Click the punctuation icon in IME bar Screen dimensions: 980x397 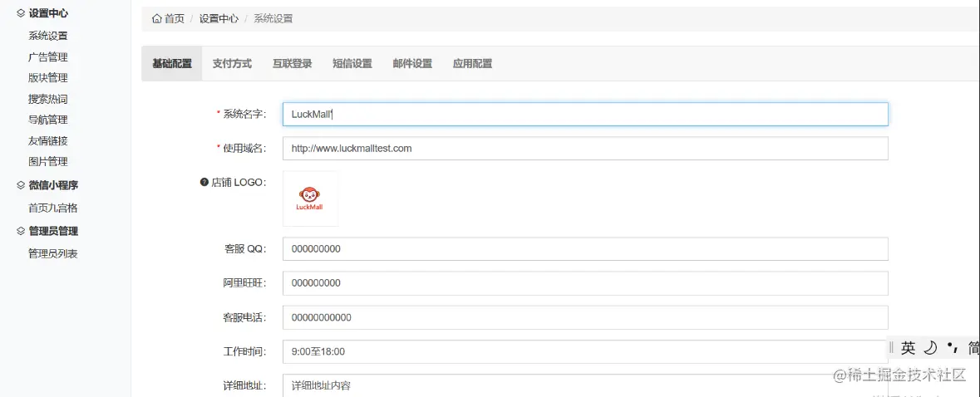click(x=953, y=346)
